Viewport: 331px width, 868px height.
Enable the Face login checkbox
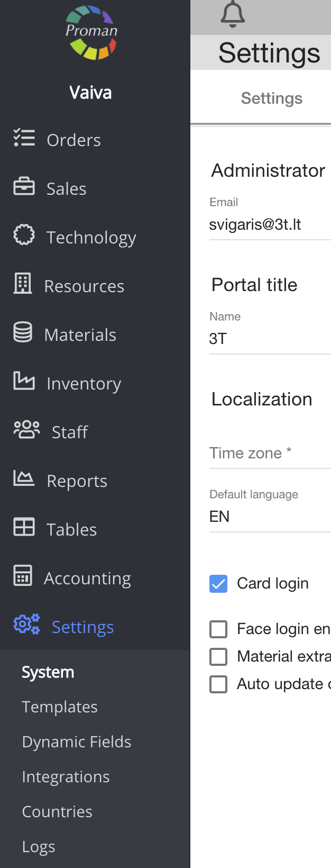click(218, 629)
